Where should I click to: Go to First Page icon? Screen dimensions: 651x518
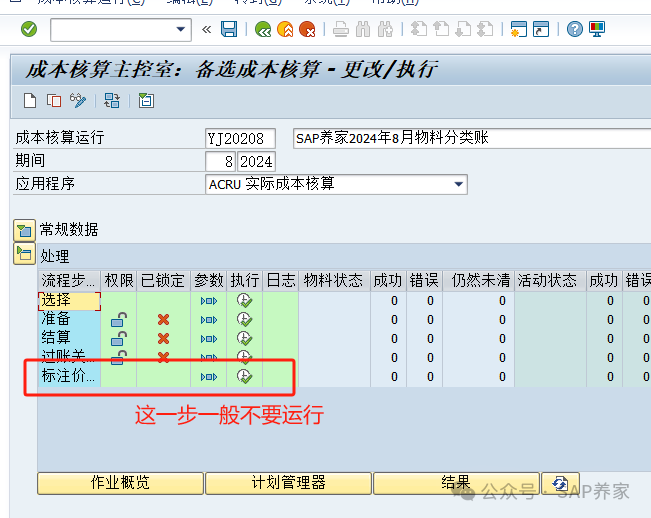(x=418, y=29)
